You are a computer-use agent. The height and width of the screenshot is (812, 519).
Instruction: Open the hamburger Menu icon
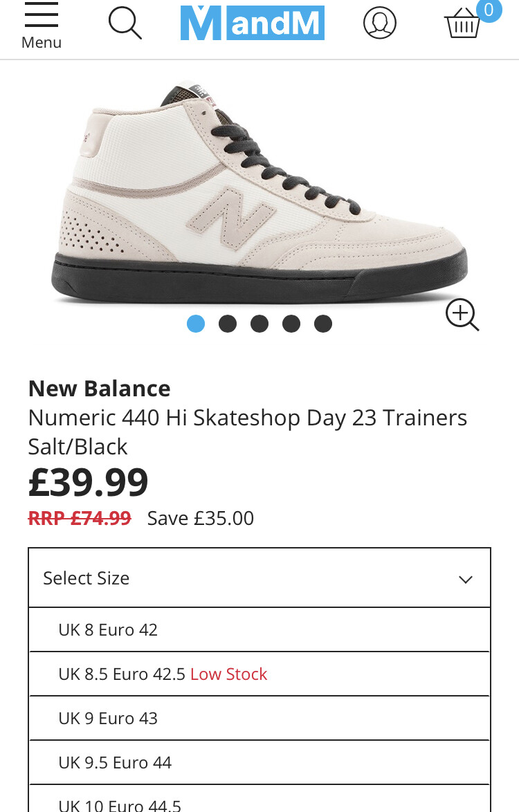41,26
